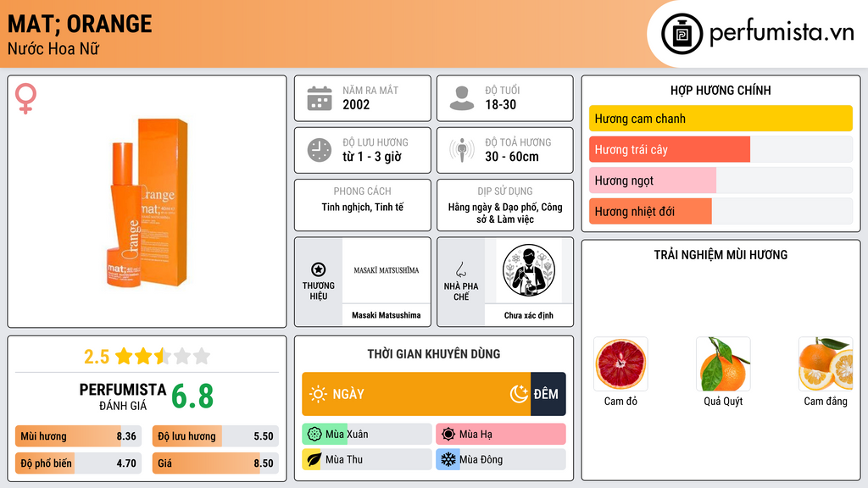The width and height of the screenshot is (868, 488).
Task: Click the Độ lưu hương 5.50 score bar
Action: (215, 436)
